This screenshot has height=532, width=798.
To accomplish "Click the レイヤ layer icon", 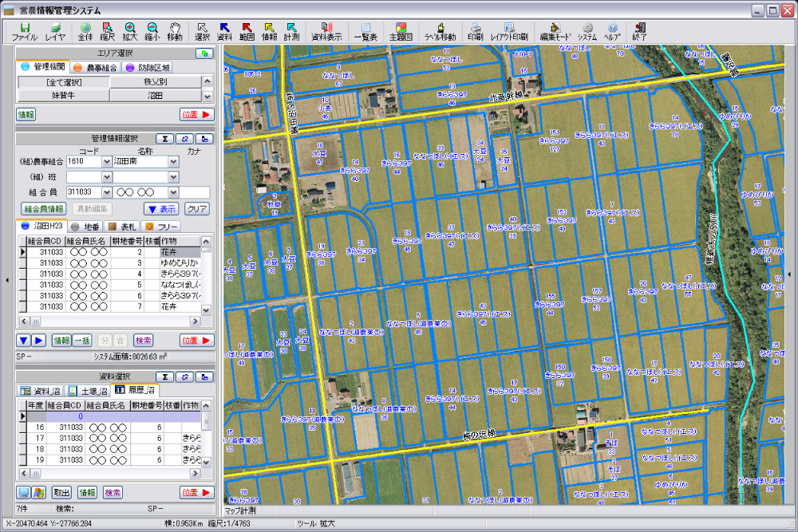I will 56,31.
